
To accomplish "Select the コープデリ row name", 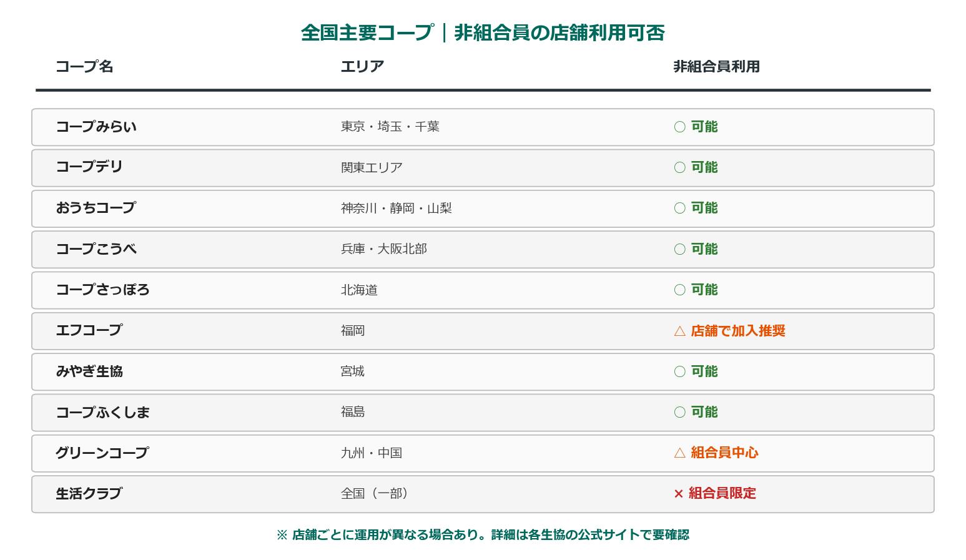I will [89, 167].
